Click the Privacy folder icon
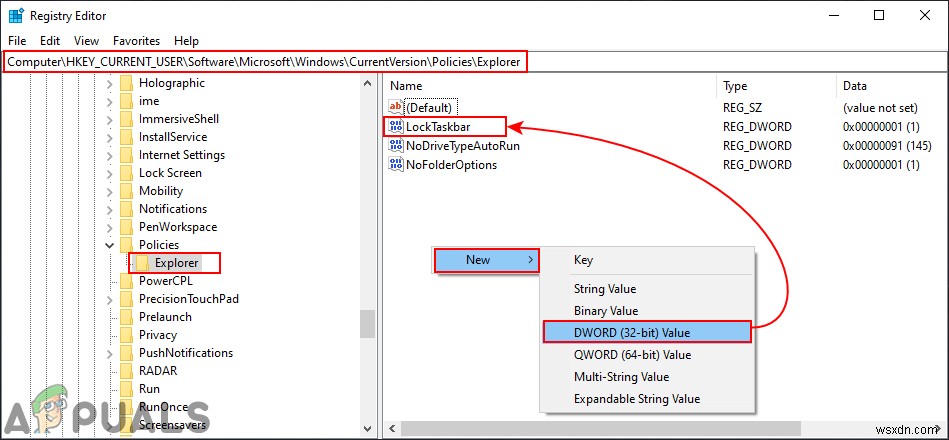The width and height of the screenshot is (949, 440). [126, 335]
